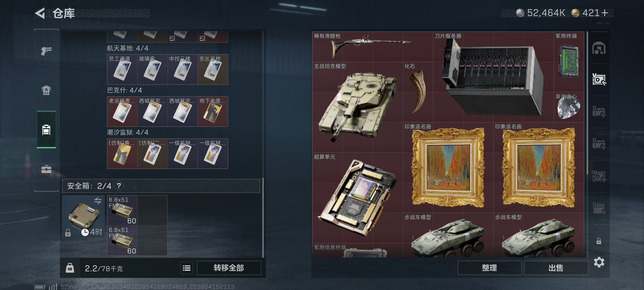Toggle the padlock on the safe box
The height and width of the screenshot is (290, 644).
coord(68,233)
